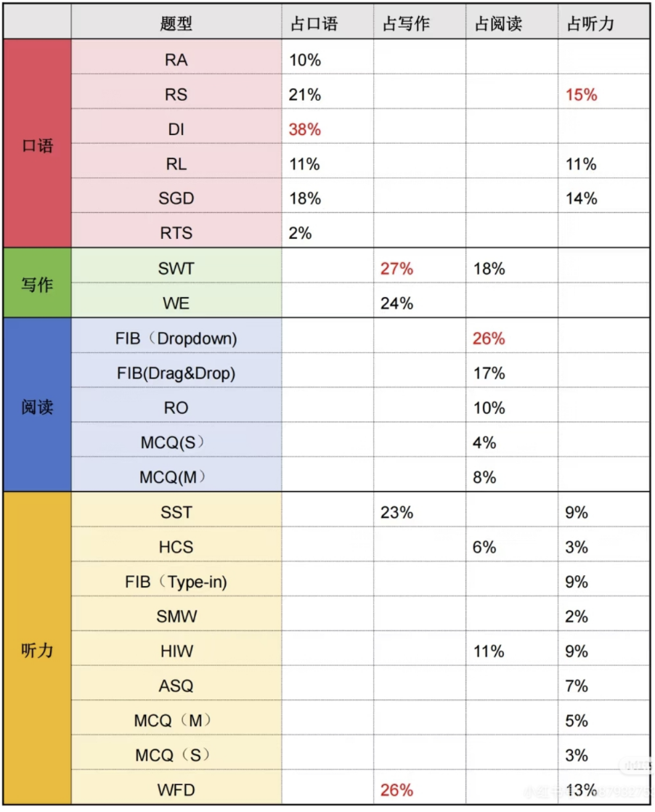Select the 占阅读 column header

coord(498,23)
